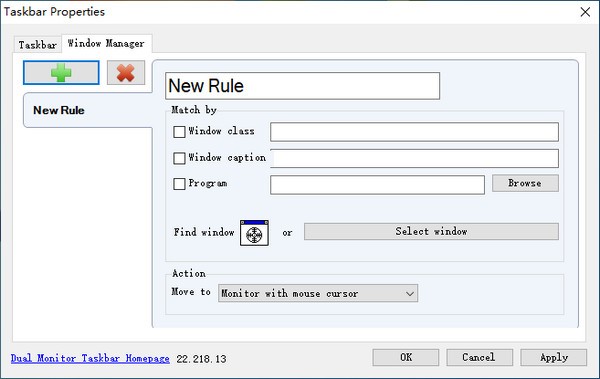Delete rule using red X icon
Viewport: 600px width, 379px height.
(x=126, y=72)
